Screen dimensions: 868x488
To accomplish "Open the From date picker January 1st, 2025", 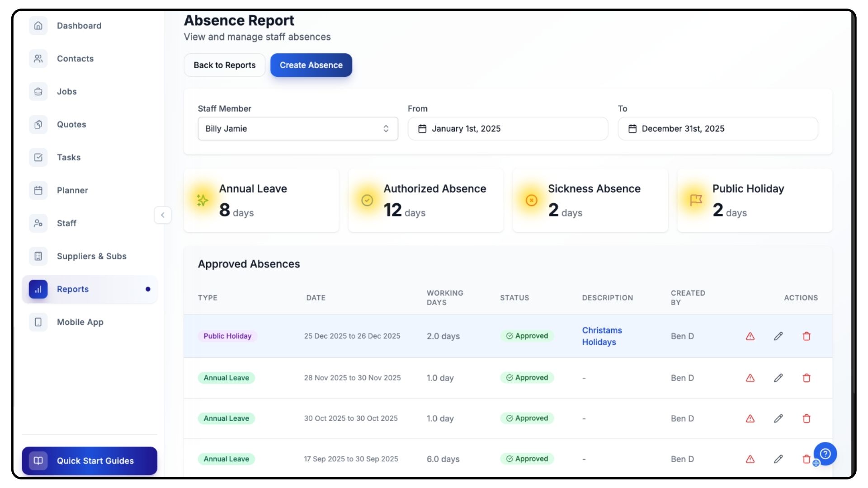I will (507, 129).
